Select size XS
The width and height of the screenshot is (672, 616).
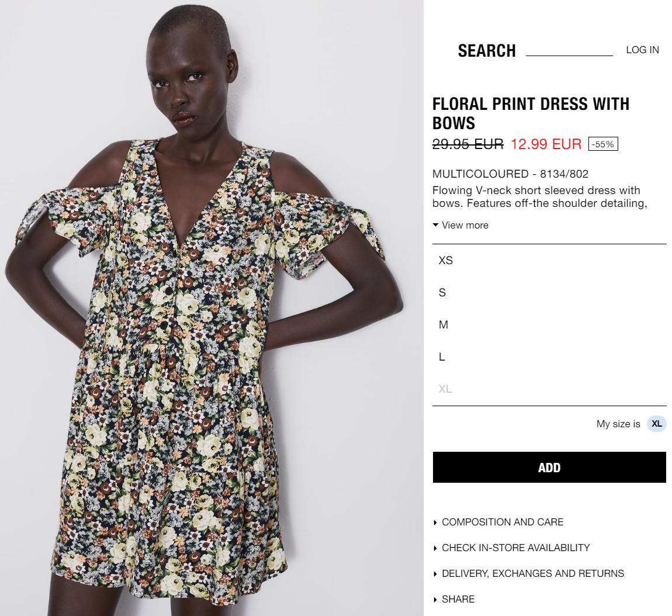549,260
